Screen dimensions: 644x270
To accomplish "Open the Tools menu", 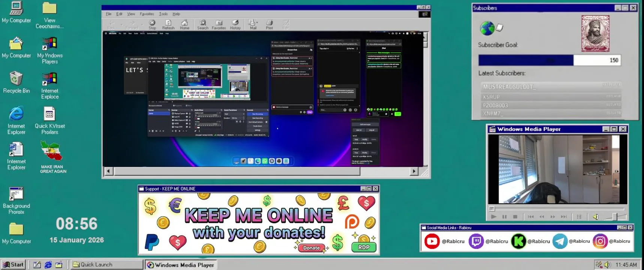I will coord(163,14).
